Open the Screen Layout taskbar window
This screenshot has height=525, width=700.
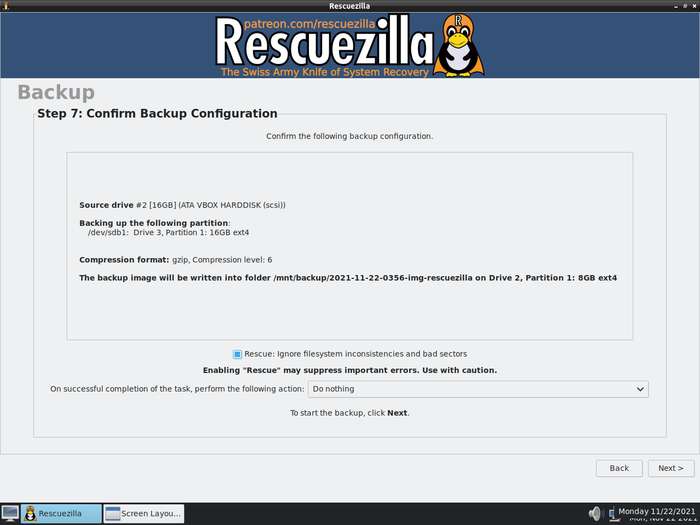[144, 513]
